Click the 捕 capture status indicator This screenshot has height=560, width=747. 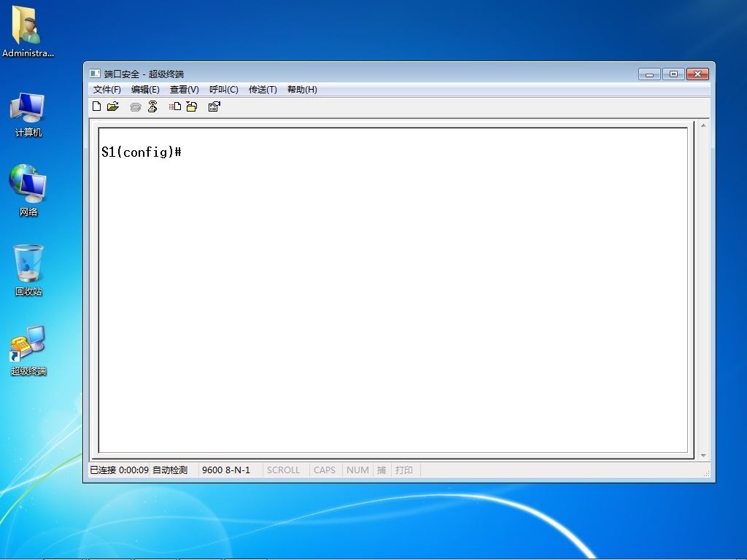382,470
